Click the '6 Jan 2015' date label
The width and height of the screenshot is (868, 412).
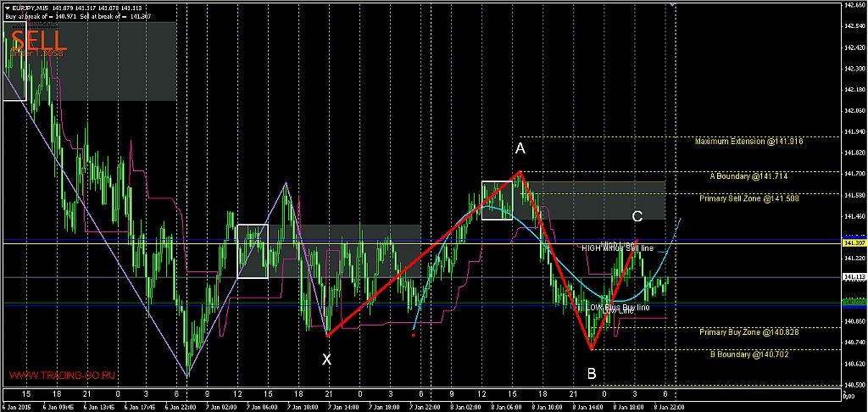(x=15, y=406)
